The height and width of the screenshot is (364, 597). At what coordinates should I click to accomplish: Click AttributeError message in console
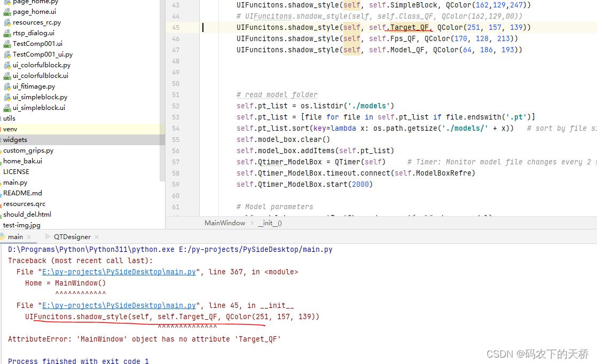click(x=144, y=339)
